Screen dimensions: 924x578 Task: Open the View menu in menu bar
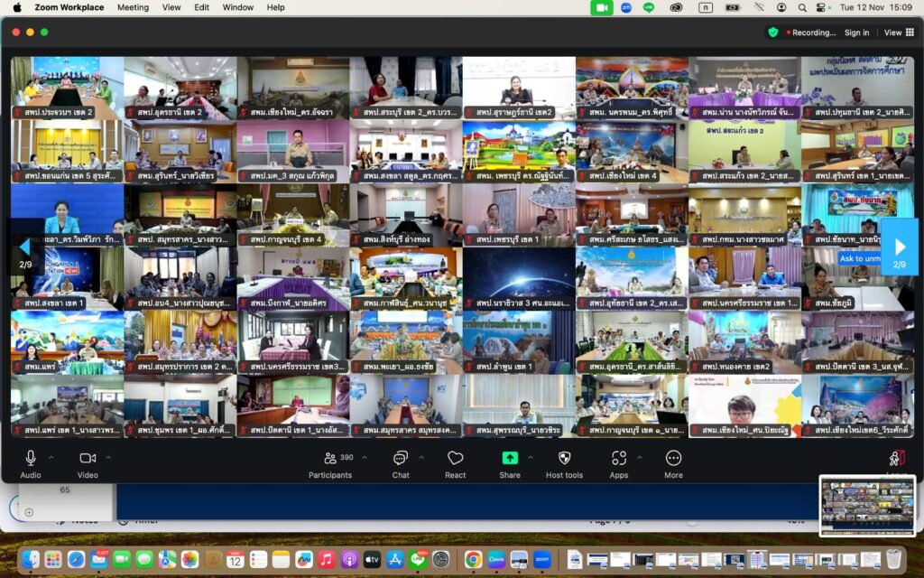pos(171,7)
